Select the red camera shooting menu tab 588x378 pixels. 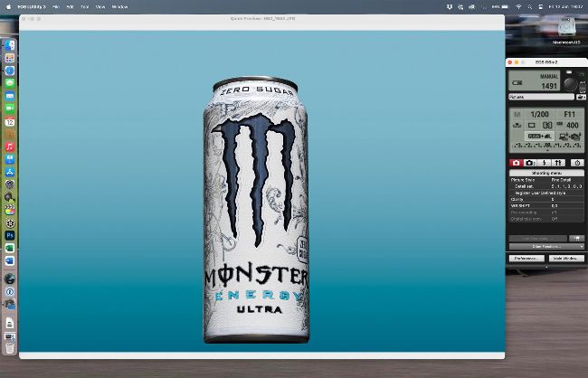(516, 163)
